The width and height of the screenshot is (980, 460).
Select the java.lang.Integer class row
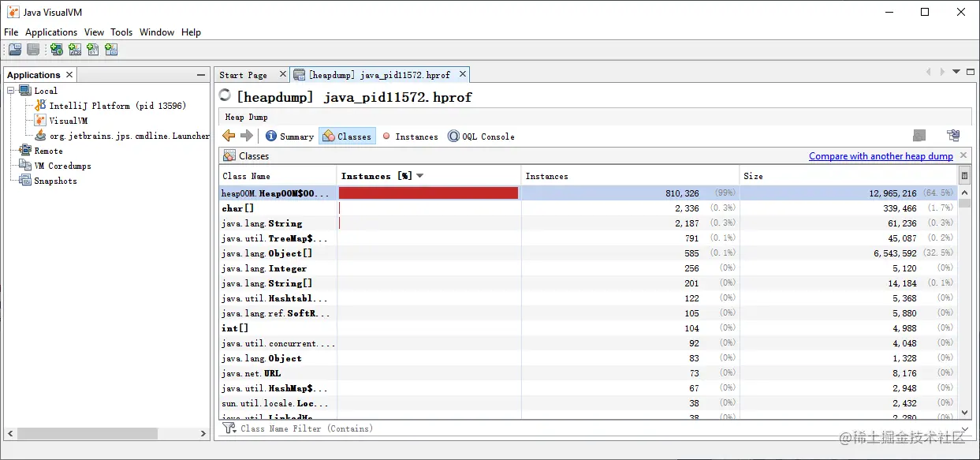(x=588, y=268)
